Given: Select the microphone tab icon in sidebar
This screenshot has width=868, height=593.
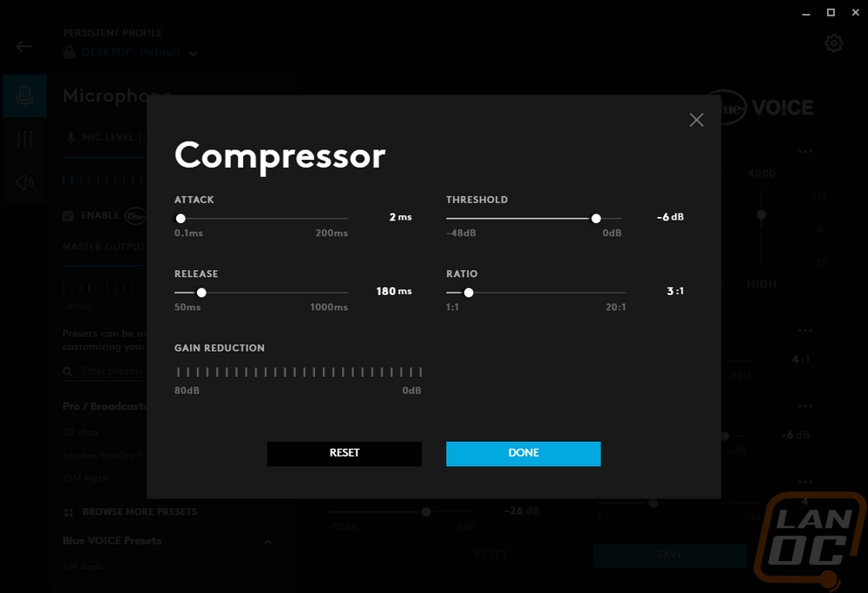Looking at the screenshot, I should pyautogui.click(x=24, y=96).
